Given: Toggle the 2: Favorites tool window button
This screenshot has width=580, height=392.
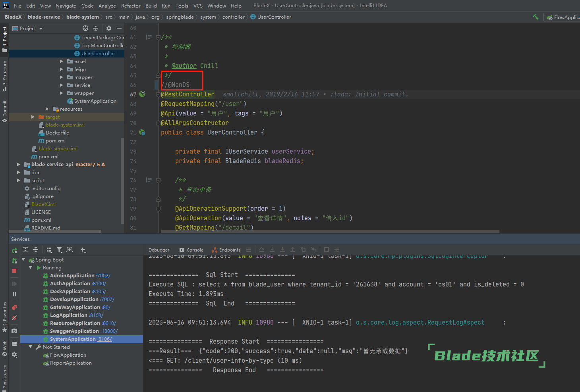Looking at the screenshot, I should pos(4,317).
